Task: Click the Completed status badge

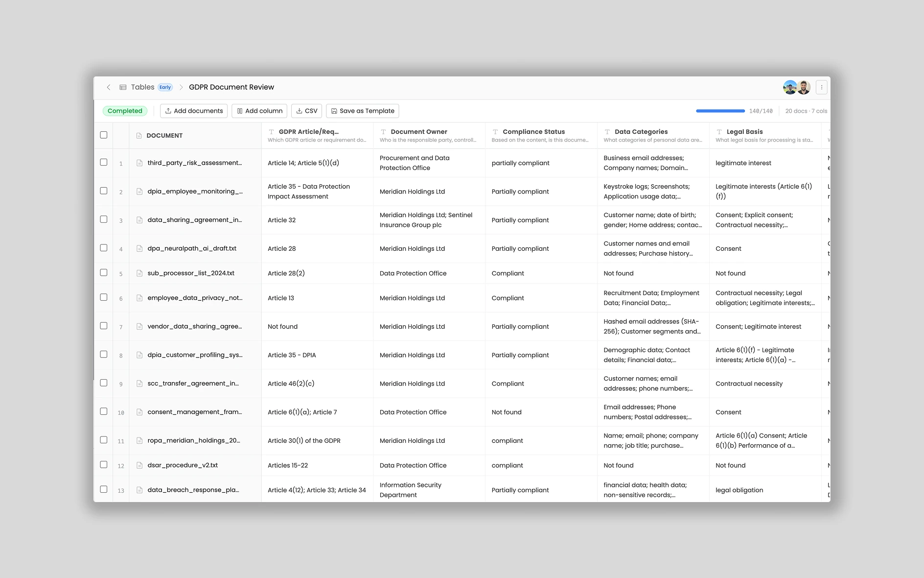Action: click(x=125, y=111)
